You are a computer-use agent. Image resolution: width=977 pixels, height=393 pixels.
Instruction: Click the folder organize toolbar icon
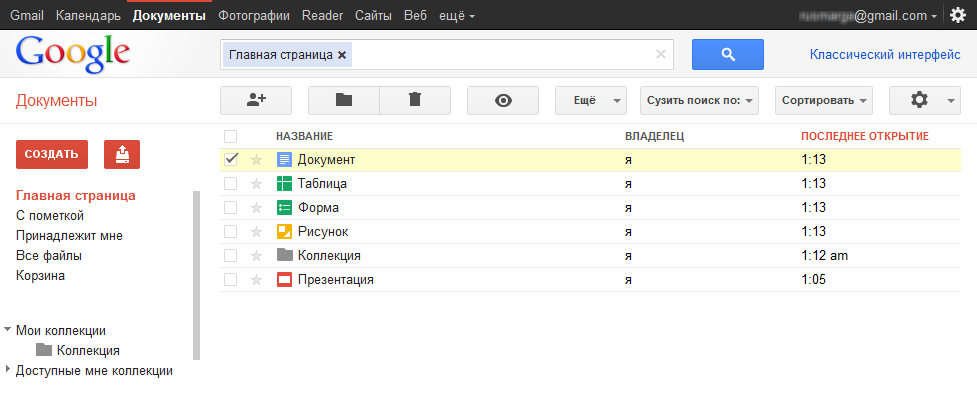coord(344,100)
